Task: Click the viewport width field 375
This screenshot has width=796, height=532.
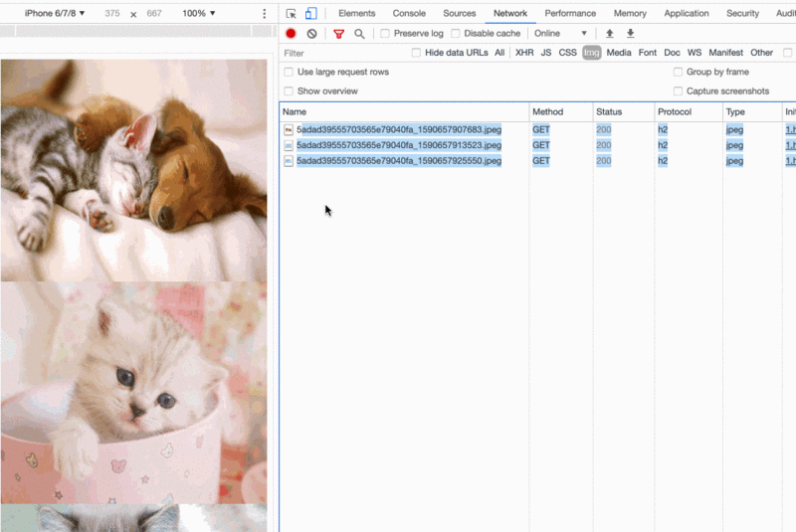Action: pos(112,13)
